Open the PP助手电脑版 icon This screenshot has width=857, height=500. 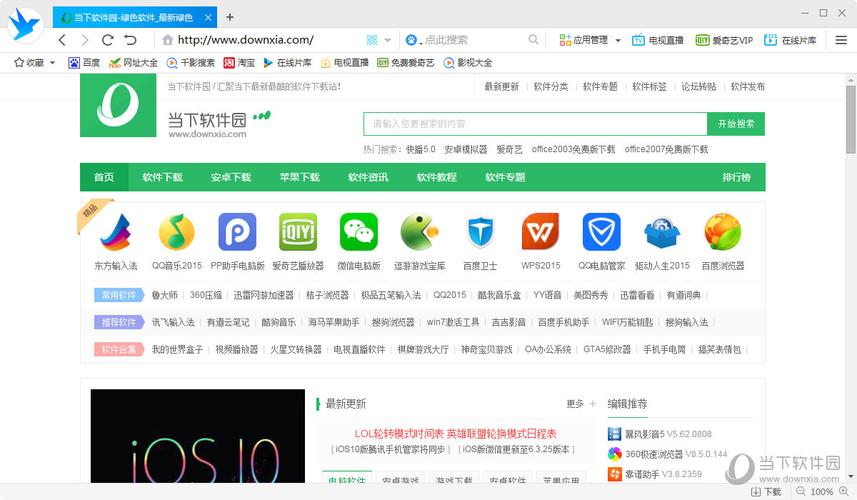[x=237, y=233]
